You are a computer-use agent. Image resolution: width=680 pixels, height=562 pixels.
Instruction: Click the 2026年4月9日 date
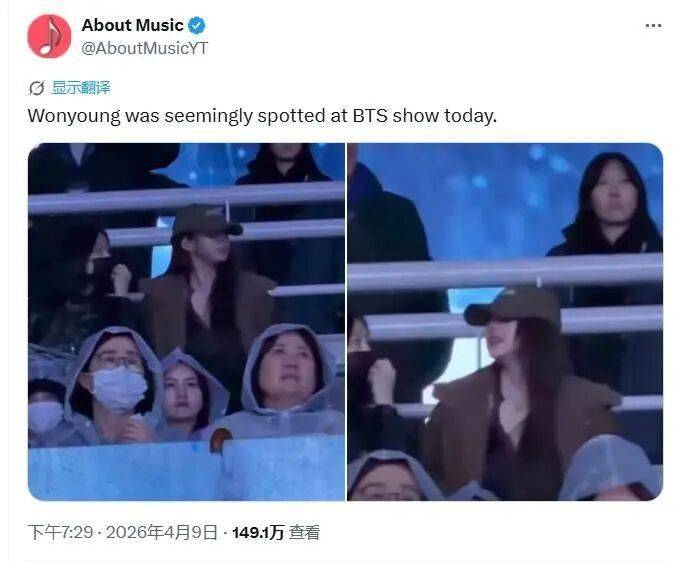(x=161, y=532)
